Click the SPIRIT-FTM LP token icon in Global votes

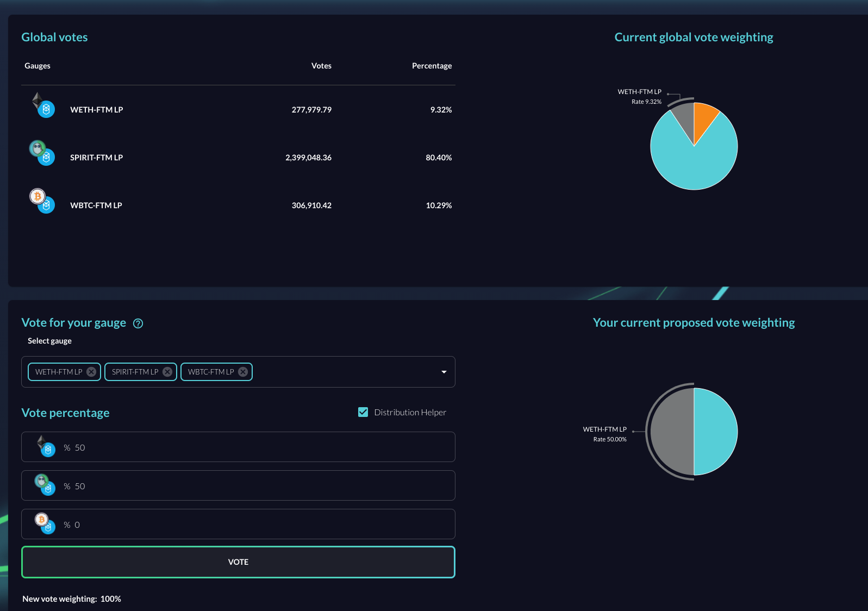coord(42,153)
